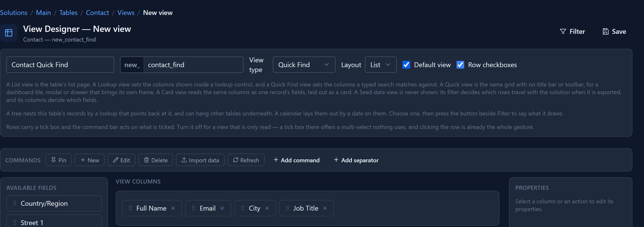Screen dimensions: 644x227
Task: Click the pin icon in commands bar
Action: (x=53, y=160)
